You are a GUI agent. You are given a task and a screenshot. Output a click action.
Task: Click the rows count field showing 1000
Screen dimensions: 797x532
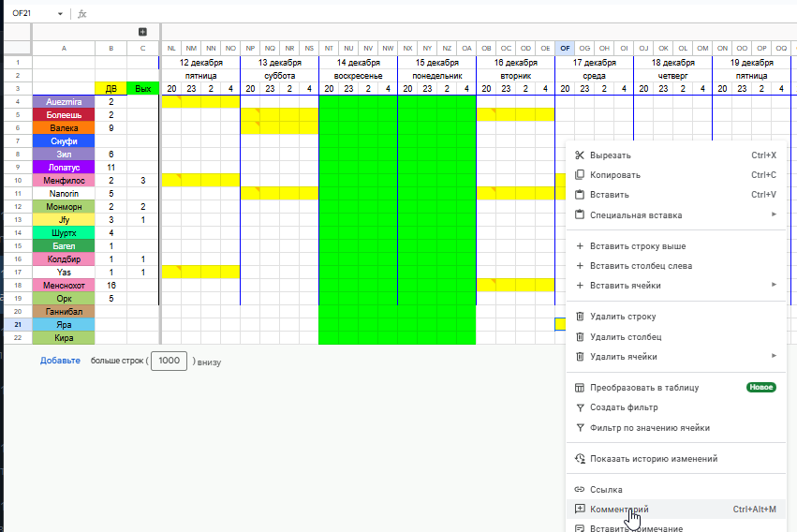pos(169,361)
